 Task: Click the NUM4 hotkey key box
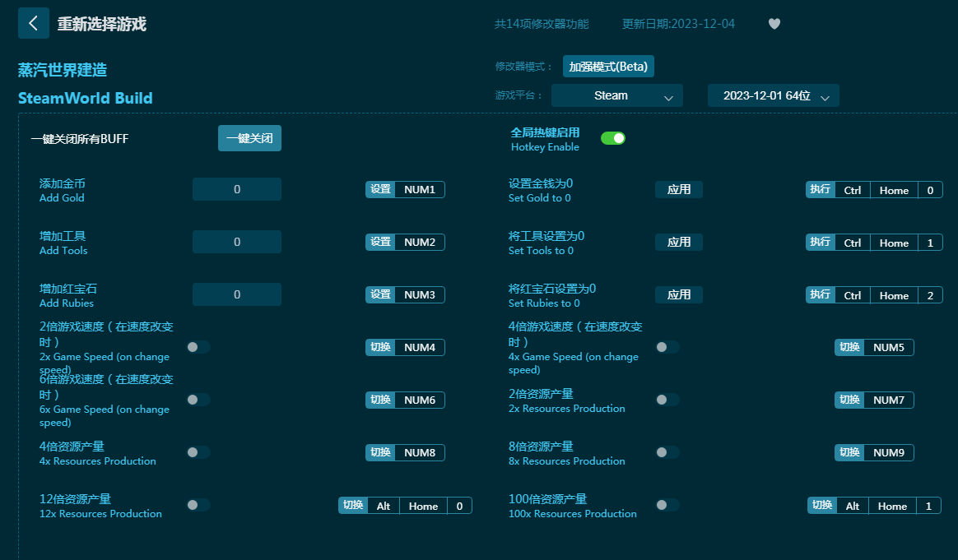(x=420, y=347)
